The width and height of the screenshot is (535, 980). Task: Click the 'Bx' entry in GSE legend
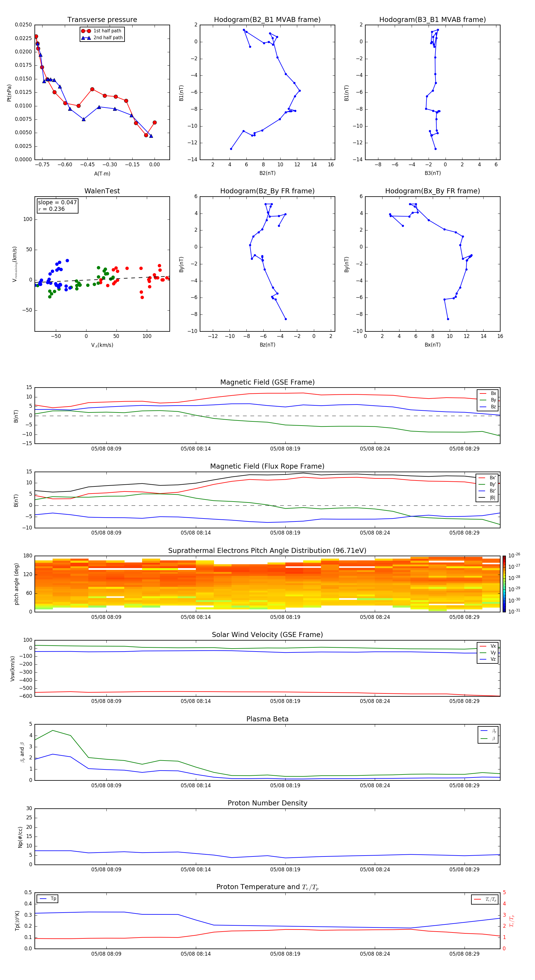click(x=488, y=393)
